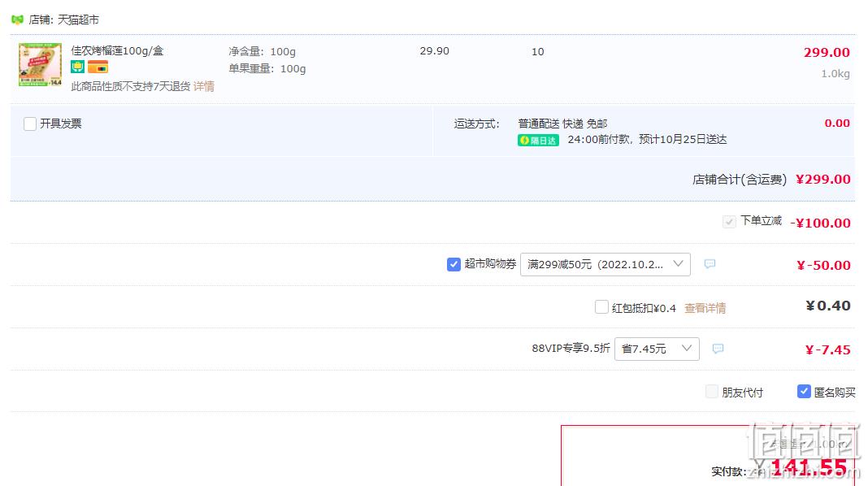Click the 店铺合计 total ¥299.00

[x=822, y=180]
